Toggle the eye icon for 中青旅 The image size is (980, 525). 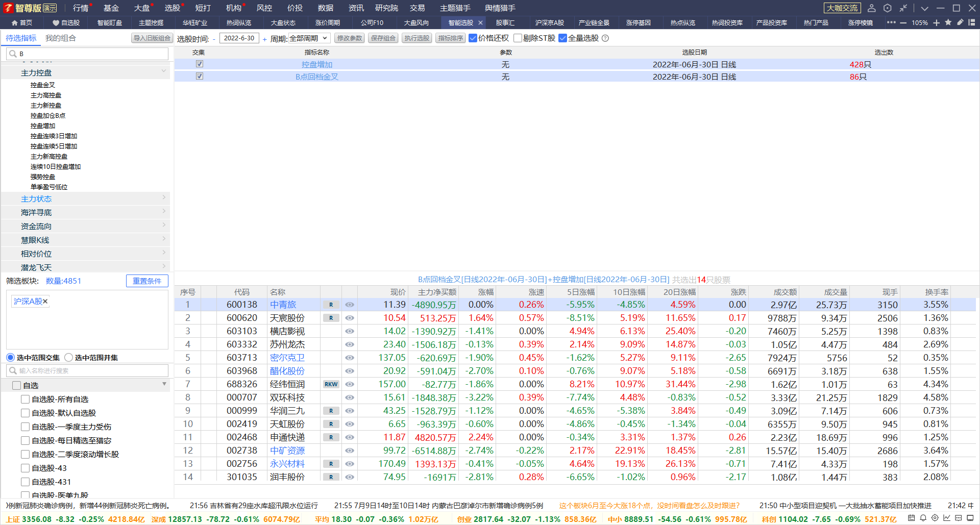(350, 305)
